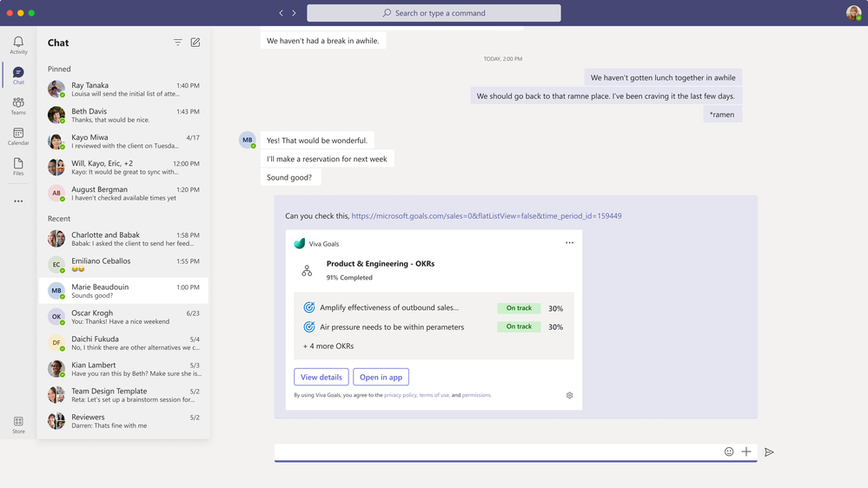The width and height of the screenshot is (868, 488).
Task: Open Will, Kayo, Eric, +2 group chat
Action: pos(123,167)
